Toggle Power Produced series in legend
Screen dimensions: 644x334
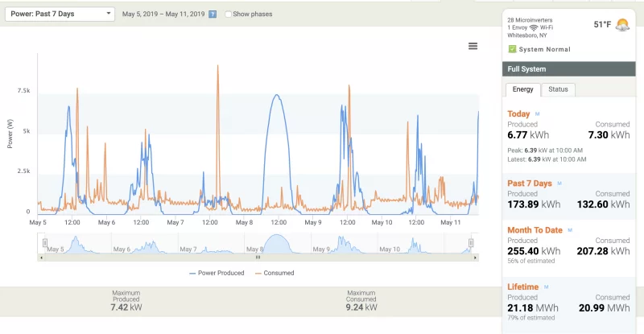click(x=217, y=273)
